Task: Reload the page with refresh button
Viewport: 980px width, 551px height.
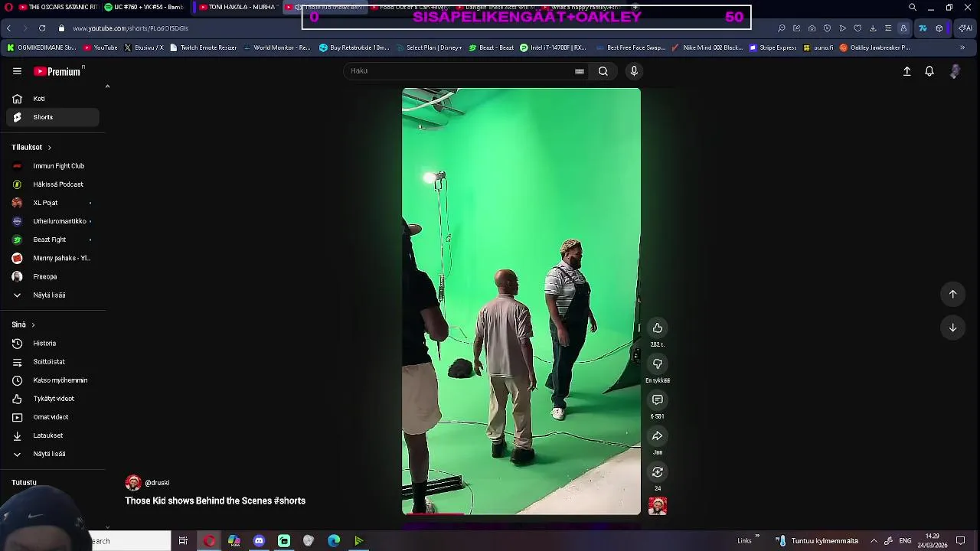Action: pos(41,28)
